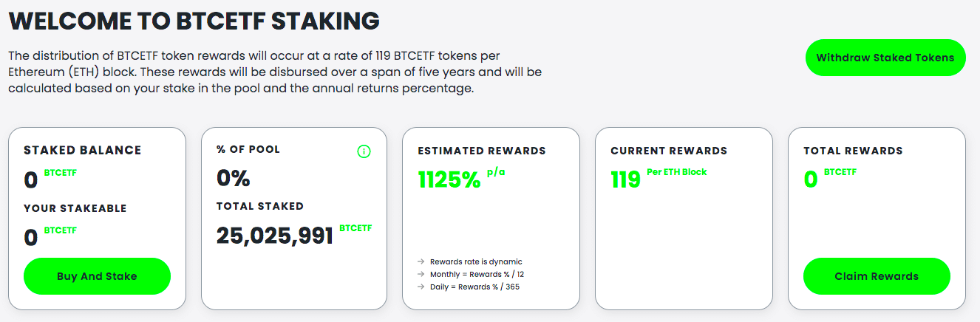Viewport: 980px width, 322px height.
Task: Select the 1125% estimated rewards value
Action: point(449,179)
